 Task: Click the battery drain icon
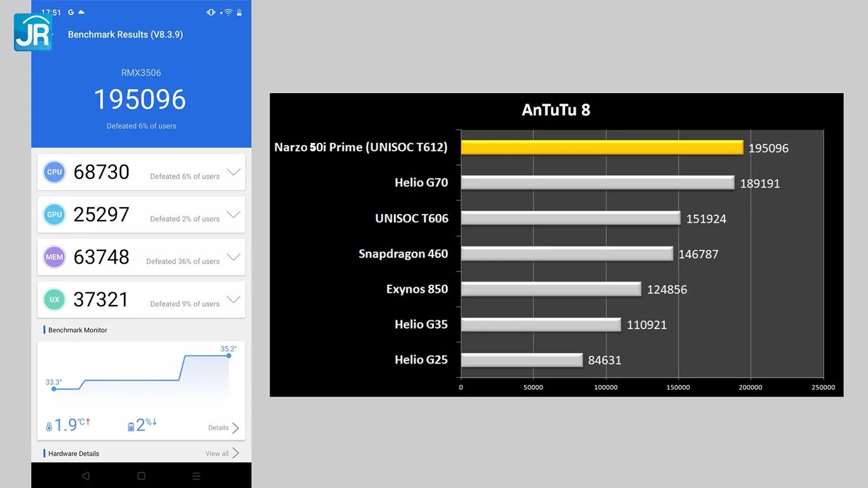pos(131,428)
